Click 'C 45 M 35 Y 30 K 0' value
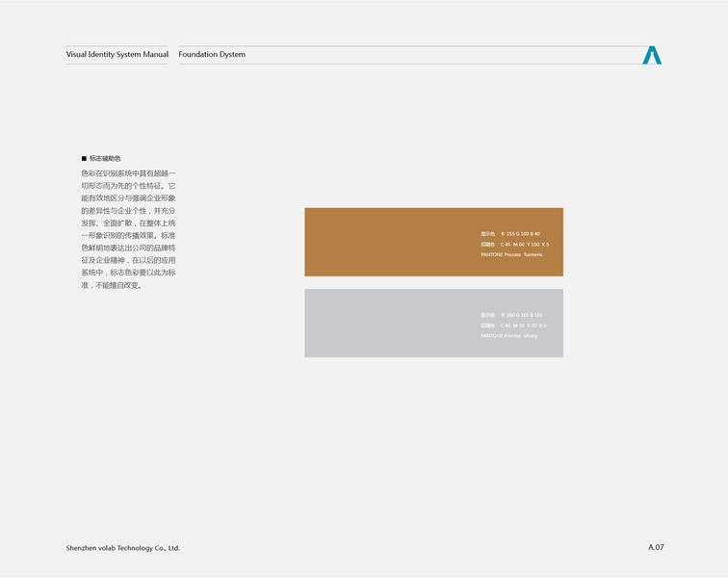Screen dimensions: 728x578 pos(523,326)
